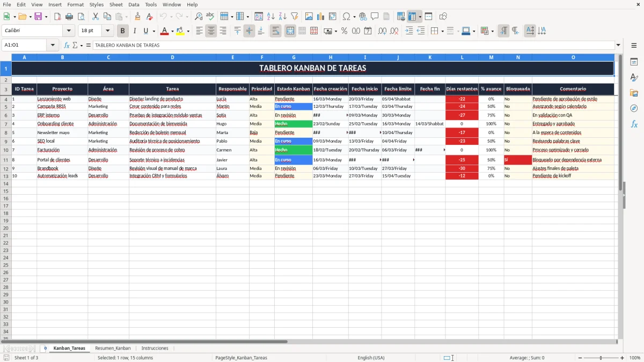Click the Format as Date icon
644x362 pixels.
pos(368,31)
